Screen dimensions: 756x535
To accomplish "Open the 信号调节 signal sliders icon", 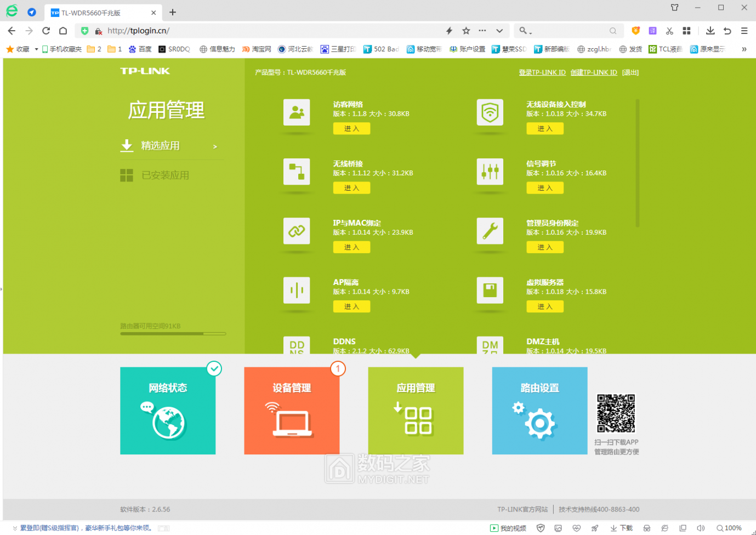I will point(490,172).
